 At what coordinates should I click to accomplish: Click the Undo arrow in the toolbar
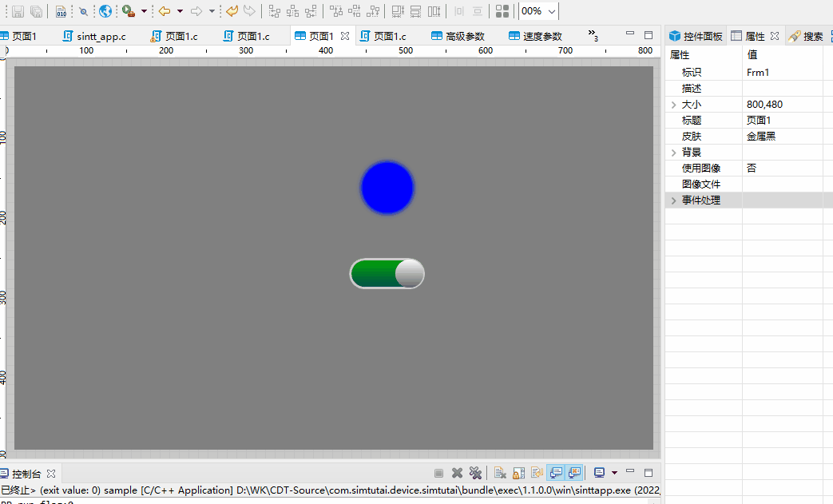tap(231, 10)
